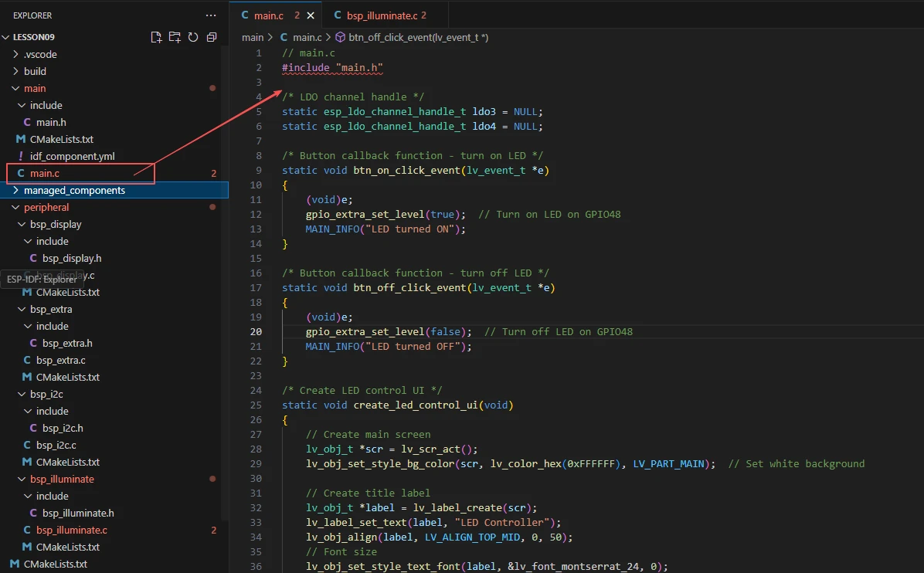Expand the managed_components folder

(73, 190)
